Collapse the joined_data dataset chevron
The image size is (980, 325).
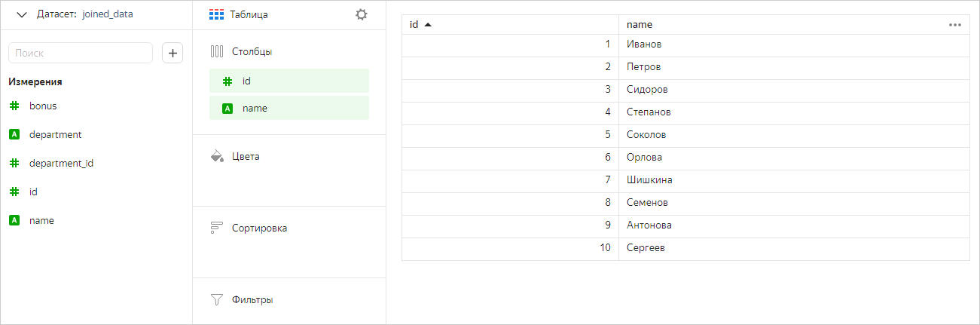(21, 14)
